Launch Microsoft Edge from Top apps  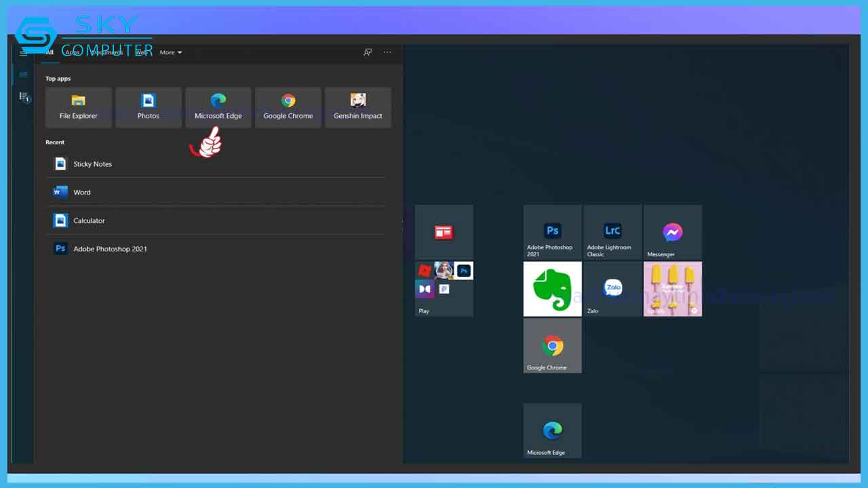(x=218, y=107)
